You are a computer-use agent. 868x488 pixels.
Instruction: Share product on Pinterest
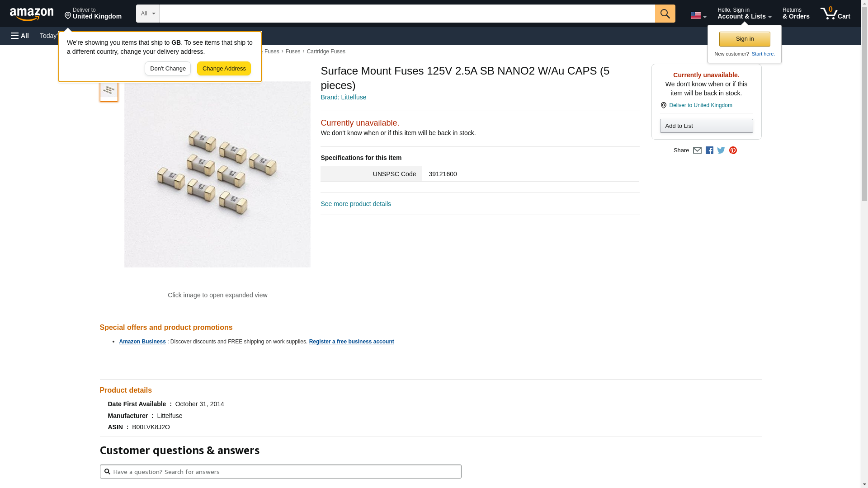tap(733, 150)
